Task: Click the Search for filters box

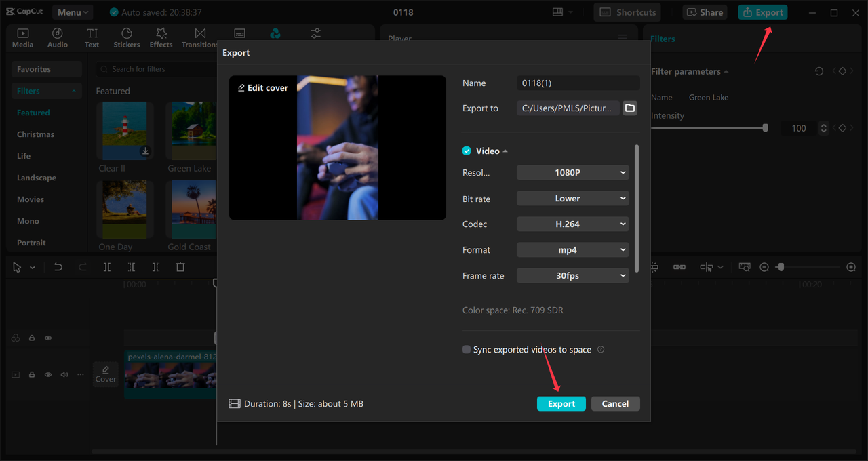Action: point(156,69)
